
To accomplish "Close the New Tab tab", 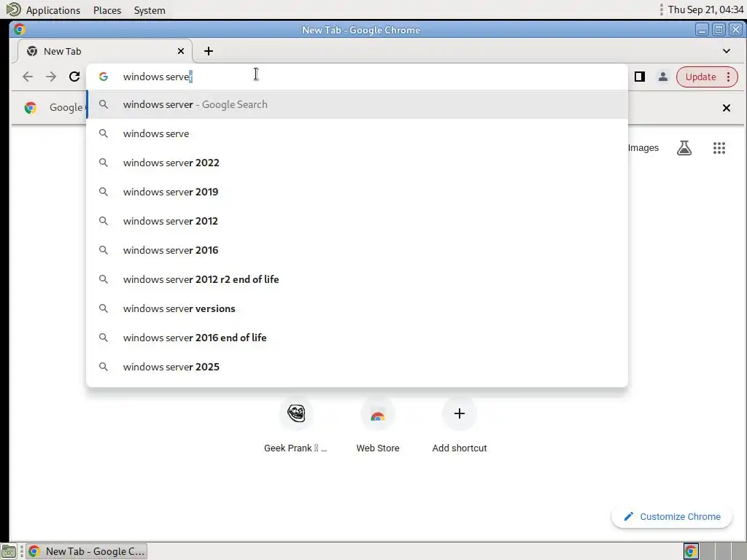I will point(181,51).
